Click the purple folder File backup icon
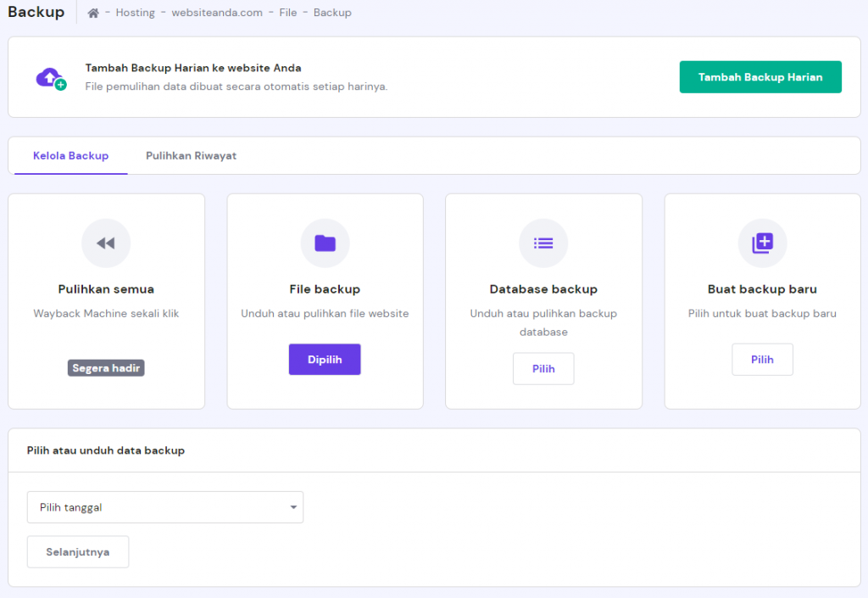 point(325,243)
